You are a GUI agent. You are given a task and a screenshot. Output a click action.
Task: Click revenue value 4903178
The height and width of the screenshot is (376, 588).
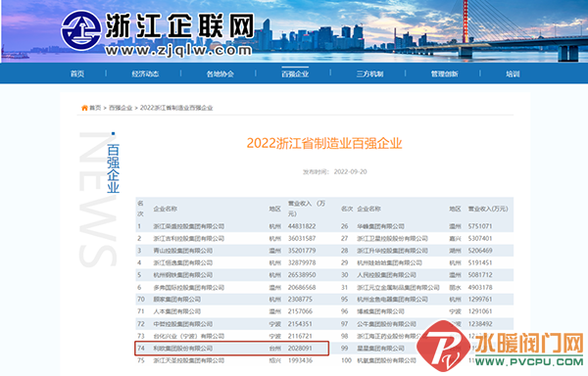[480, 287]
